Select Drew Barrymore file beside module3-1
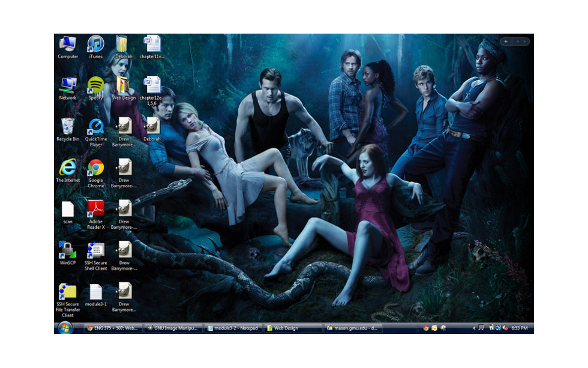 tap(124, 298)
